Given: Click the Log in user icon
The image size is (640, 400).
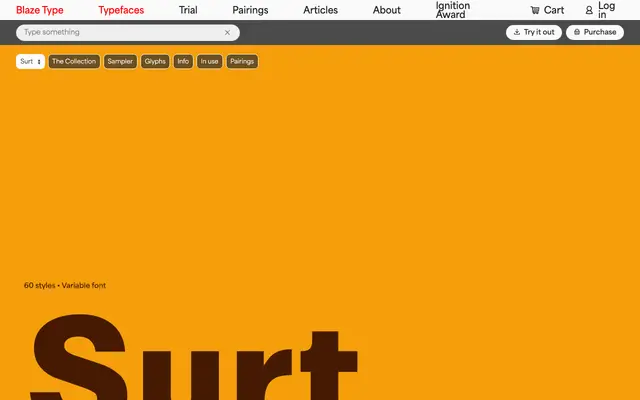Looking at the screenshot, I should point(589,10).
